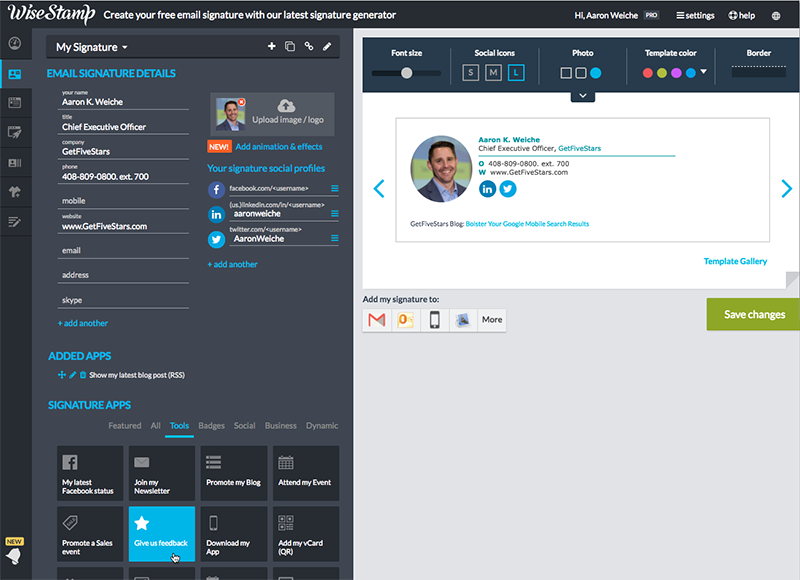The width and height of the screenshot is (800, 580).
Task: Click the notification bell icon
Action: (14, 556)
